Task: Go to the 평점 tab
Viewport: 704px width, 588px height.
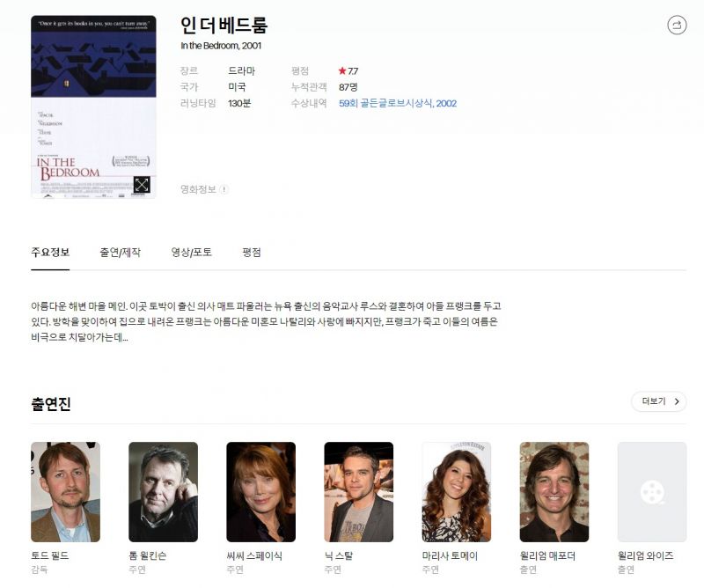Action: click(252, 253)
